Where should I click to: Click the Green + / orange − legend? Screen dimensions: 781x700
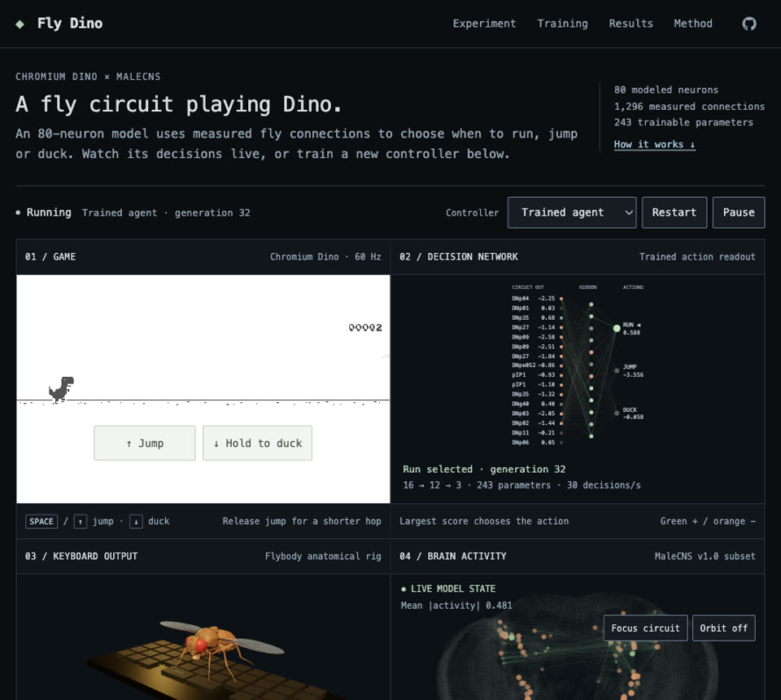[708, 521]
